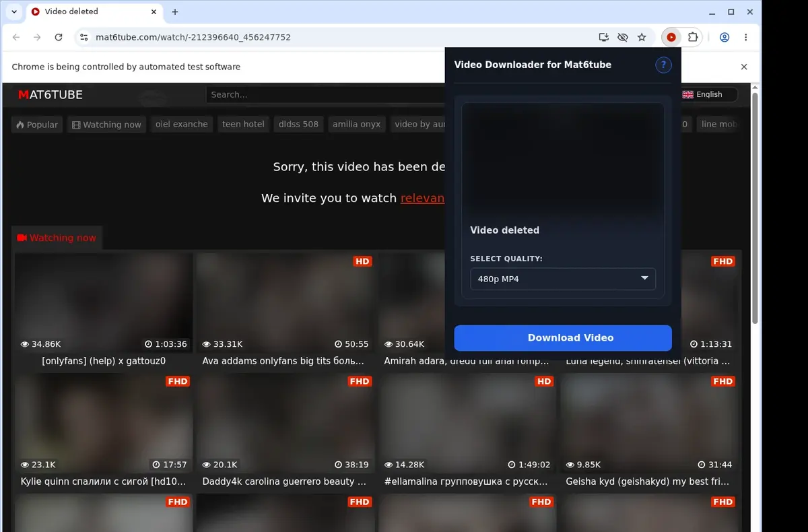This screenshot has width=808, height=532.
Task: Click the "1:13:31" duration label
Action: tap(710, 344)
